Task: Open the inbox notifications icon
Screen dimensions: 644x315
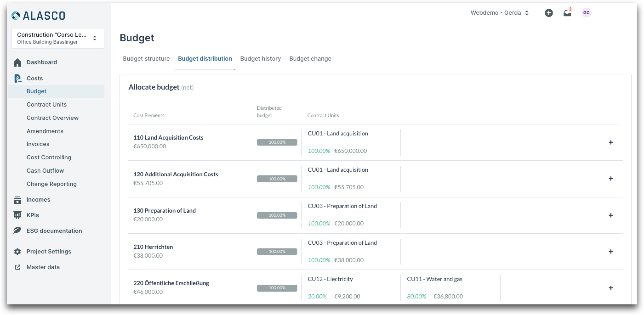Action: point(567,13)
